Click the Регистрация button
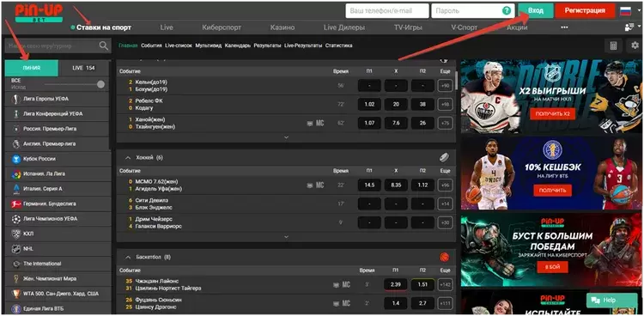 [x=585, y=10]
